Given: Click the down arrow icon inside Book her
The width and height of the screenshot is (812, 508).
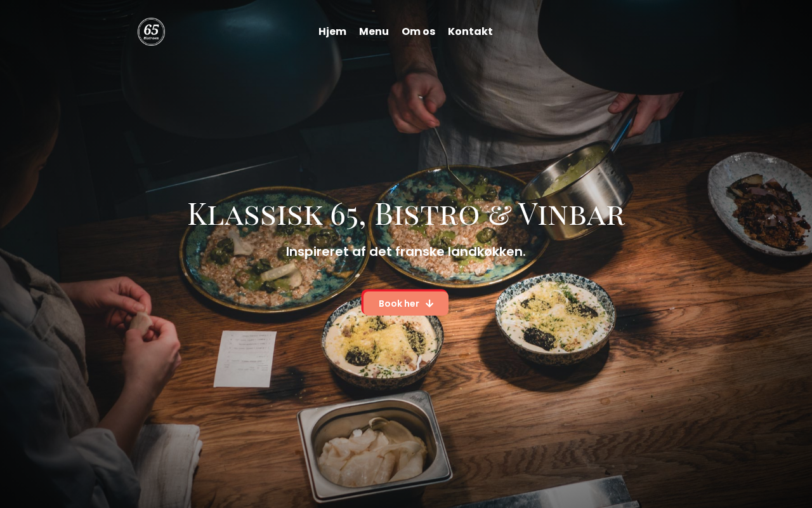Looking at the screenshot, I should (429, 304).
